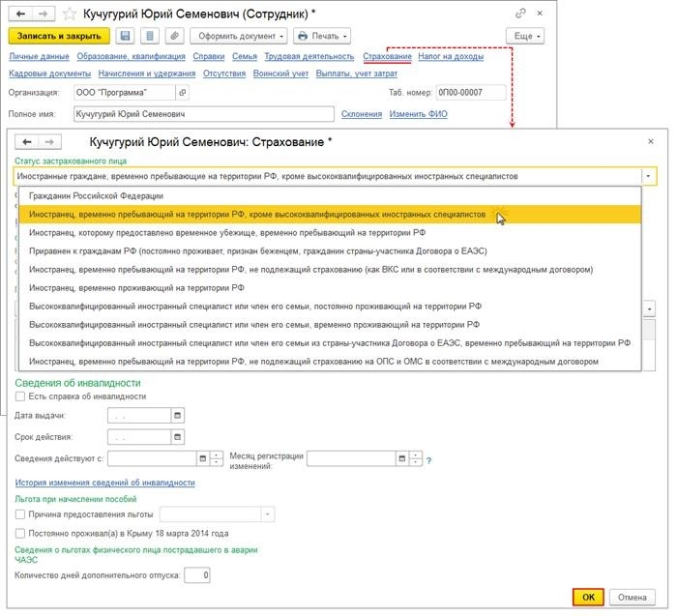Open История изменения сведений об инвалидности link
Viewport: 677px width, 616px height.
104,483
